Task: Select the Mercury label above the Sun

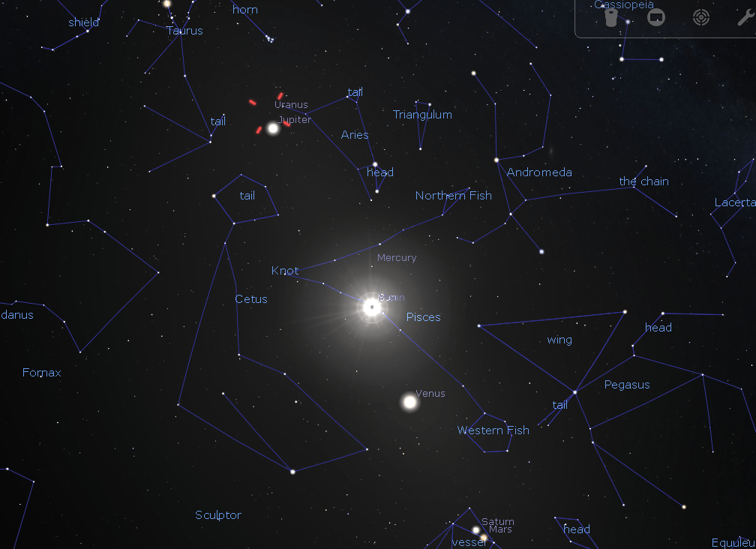Action: click(x=396, y=258)
